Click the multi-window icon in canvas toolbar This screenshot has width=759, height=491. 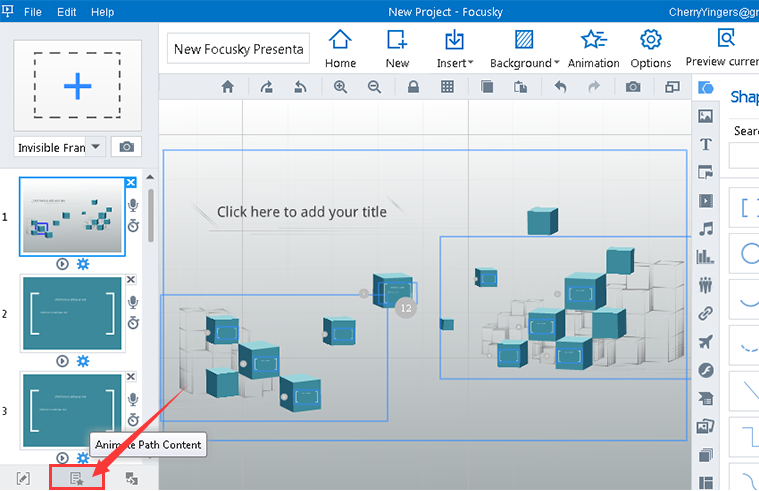coord(672,87)
